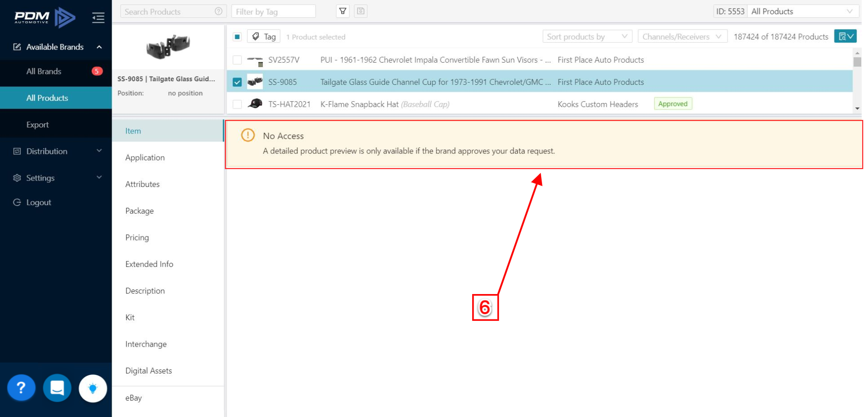Toggle the select-all products checkbox
868x417 pixels.
coord(237,37)
